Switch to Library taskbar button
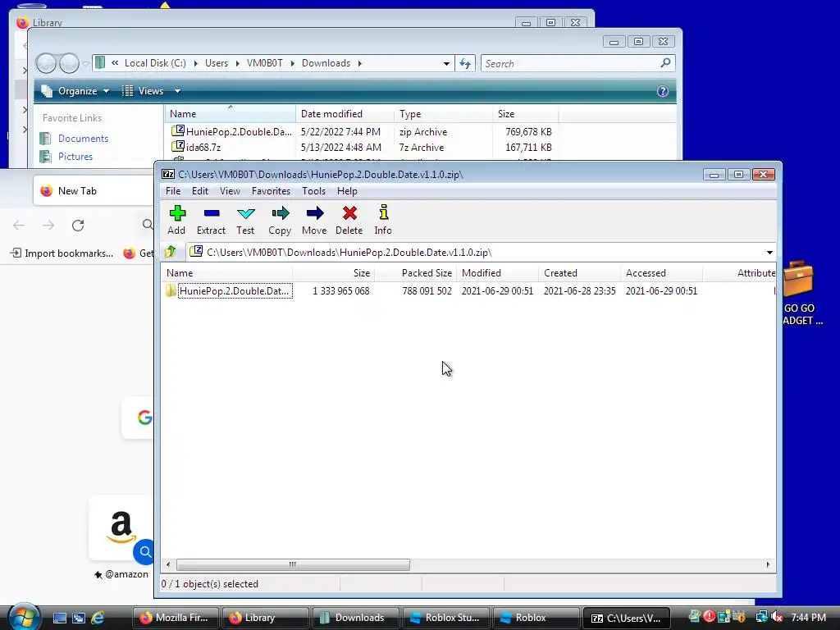 coord(265,618)
